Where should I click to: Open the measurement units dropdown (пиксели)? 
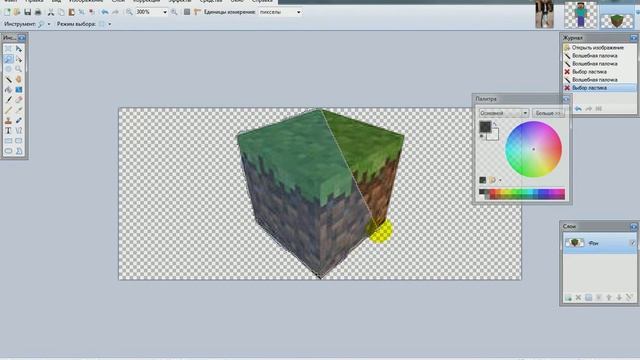[299, 12]
